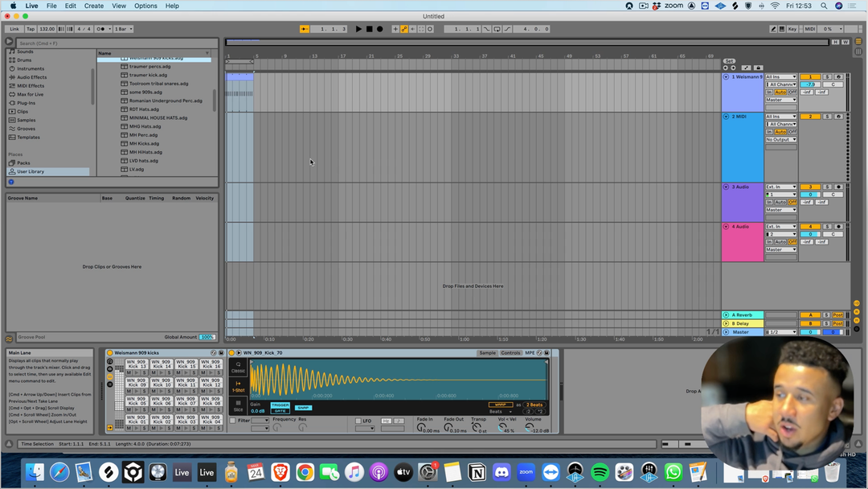868x489 pixels.
Task: Click the Arrangement Record button
Action: pos(379,29)
